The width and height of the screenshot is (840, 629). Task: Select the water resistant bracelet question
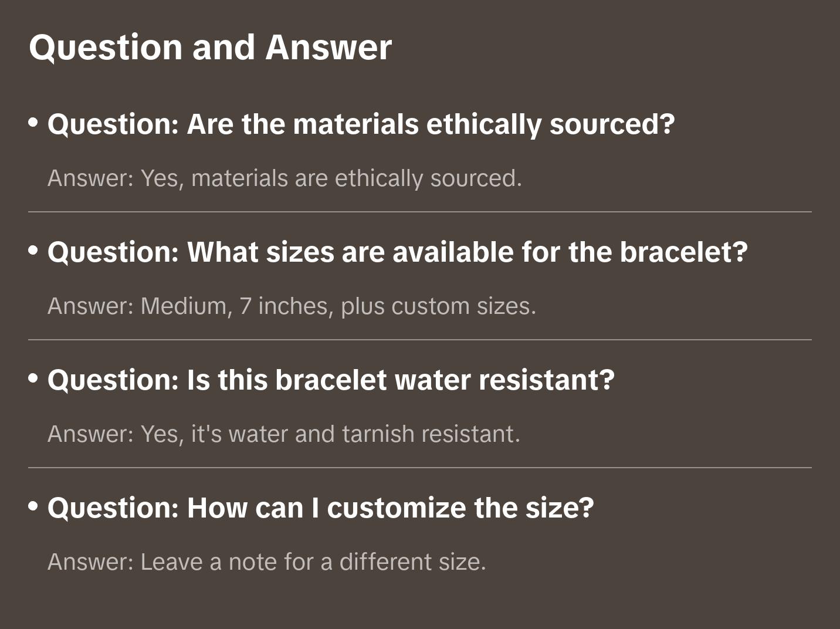(x=331, y=380)
